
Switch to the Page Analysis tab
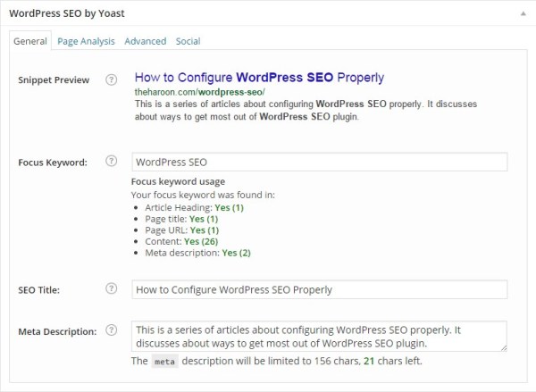point(86,41)
